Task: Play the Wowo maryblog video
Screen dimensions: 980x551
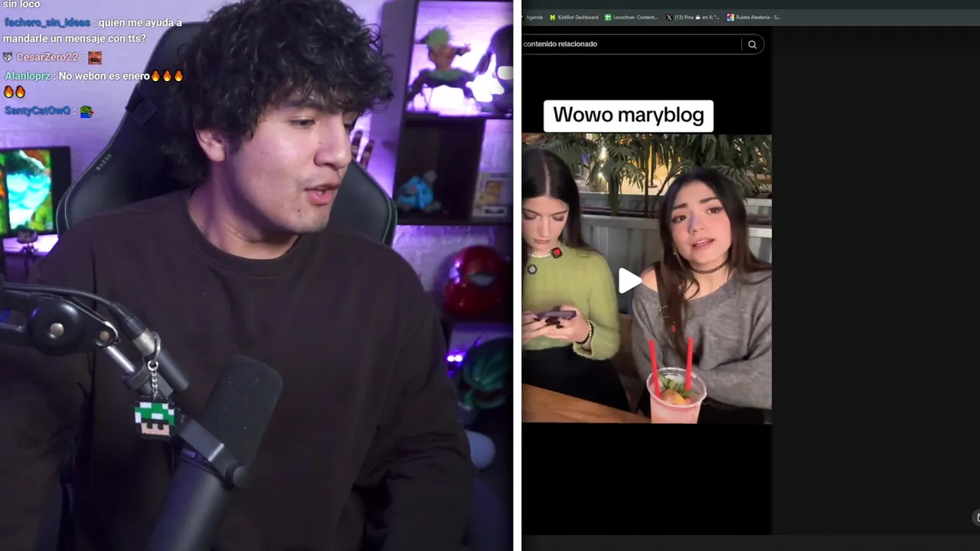Action: (629, 281)
